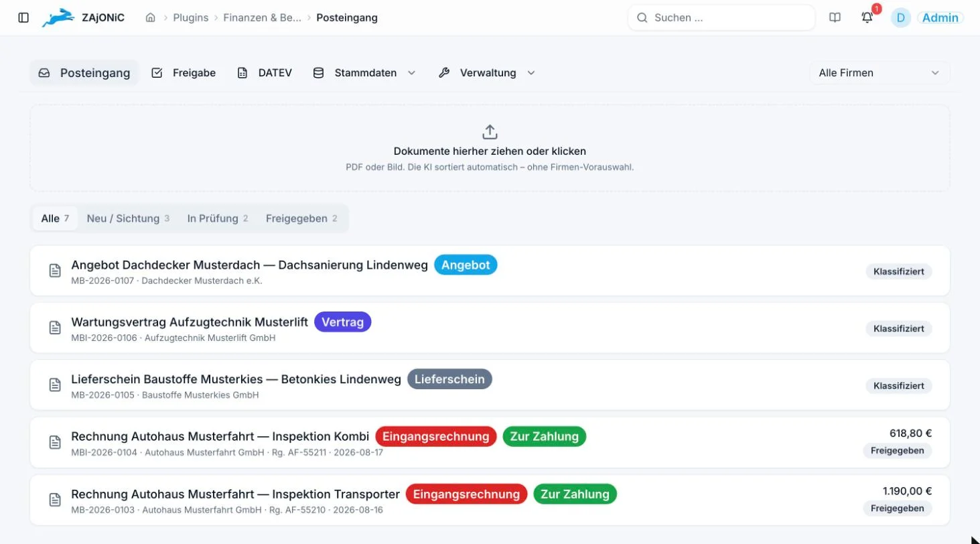
Task: Click MB-2026-0105 · Baustoffe Musterkies GmbH subtitle
Action: point(165,395)
